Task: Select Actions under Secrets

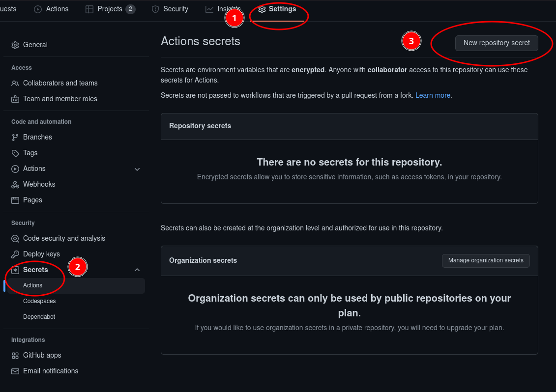Action: point(76,286)
